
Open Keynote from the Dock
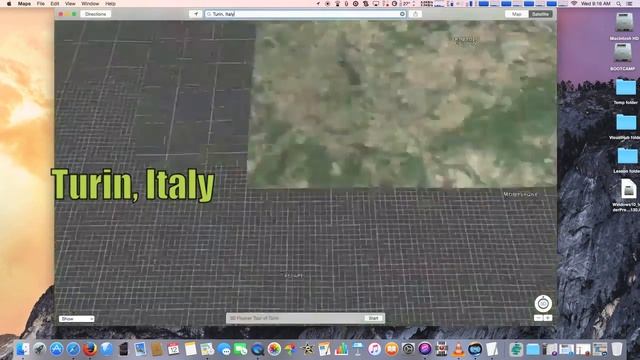tap(358, 349)
